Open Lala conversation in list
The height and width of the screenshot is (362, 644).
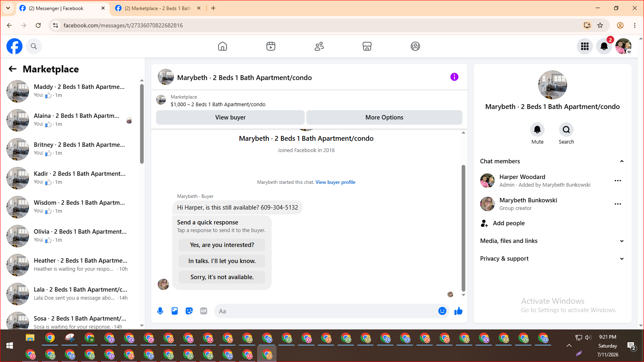[70, 294]
